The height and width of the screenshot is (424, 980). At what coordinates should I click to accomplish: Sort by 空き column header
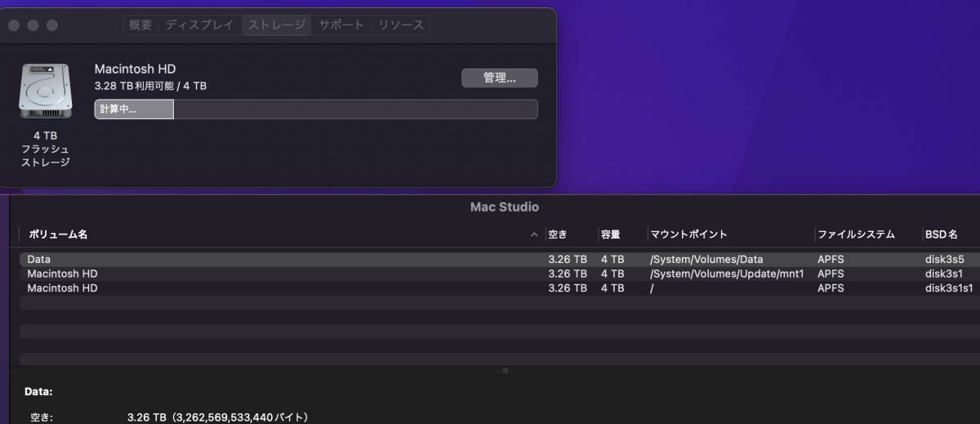click(558, 234)
